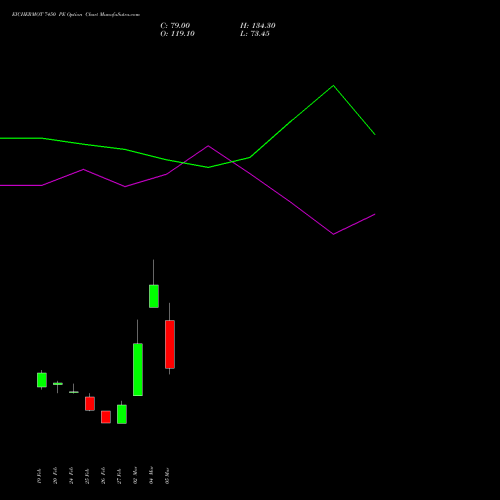Click the '24 Feb' date axis label
500x500 pixels.
[x=71, y=476]
